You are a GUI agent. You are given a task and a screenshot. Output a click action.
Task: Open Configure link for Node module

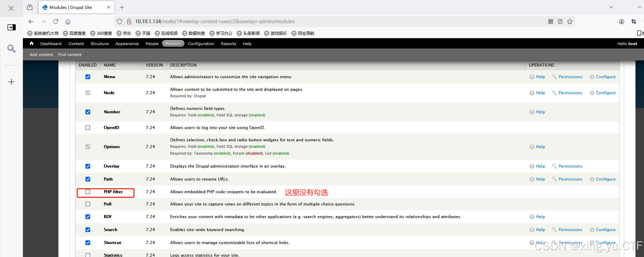click(606, 93)
